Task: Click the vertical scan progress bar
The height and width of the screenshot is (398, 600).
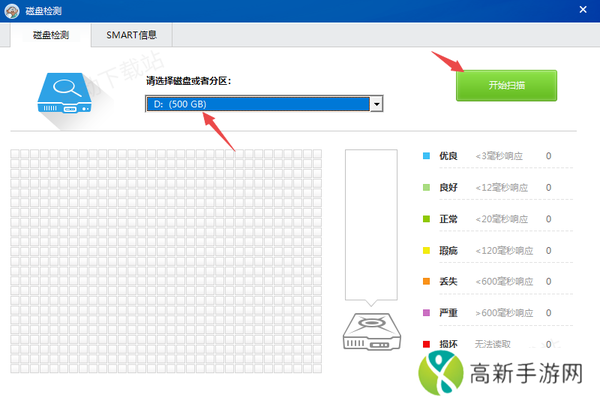Action: (x=371, y=225)
